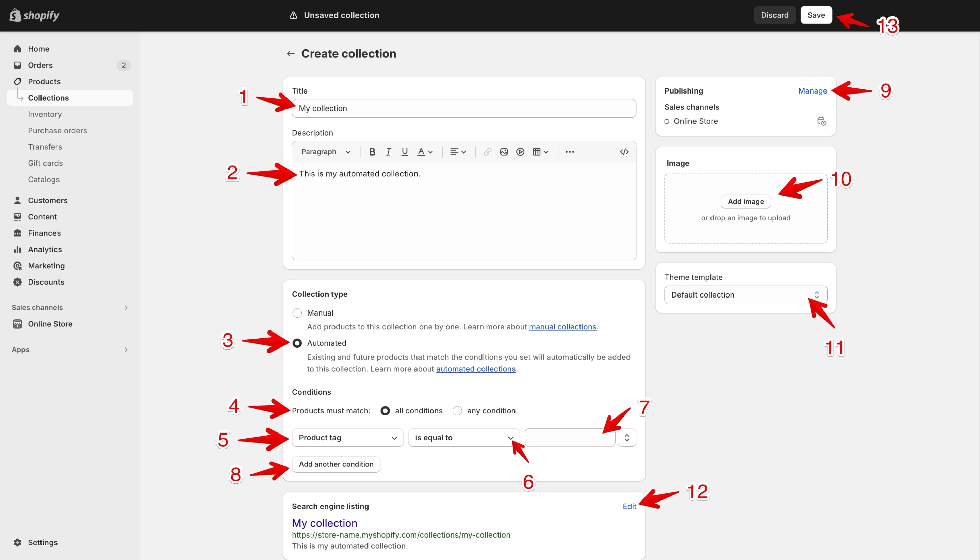Click the Finances icon in sidebar
Screen dimensions: 980x560
click(x=17, y=233)
